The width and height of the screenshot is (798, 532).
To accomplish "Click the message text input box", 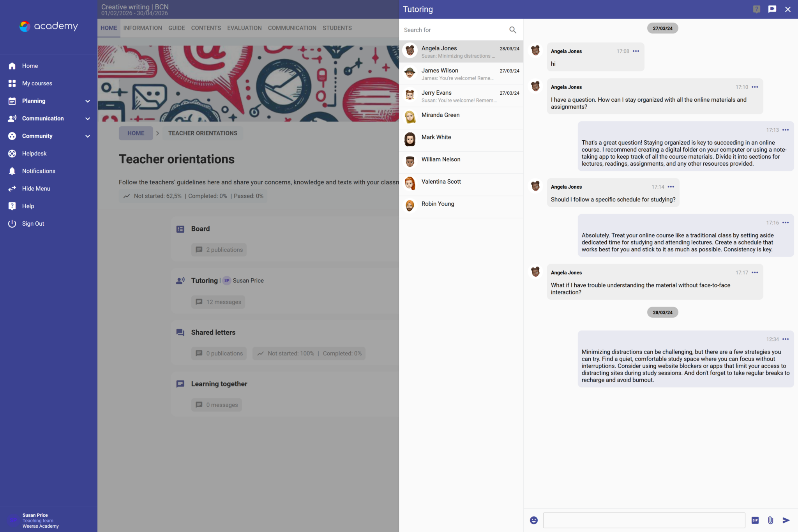I will coord(644,520).
